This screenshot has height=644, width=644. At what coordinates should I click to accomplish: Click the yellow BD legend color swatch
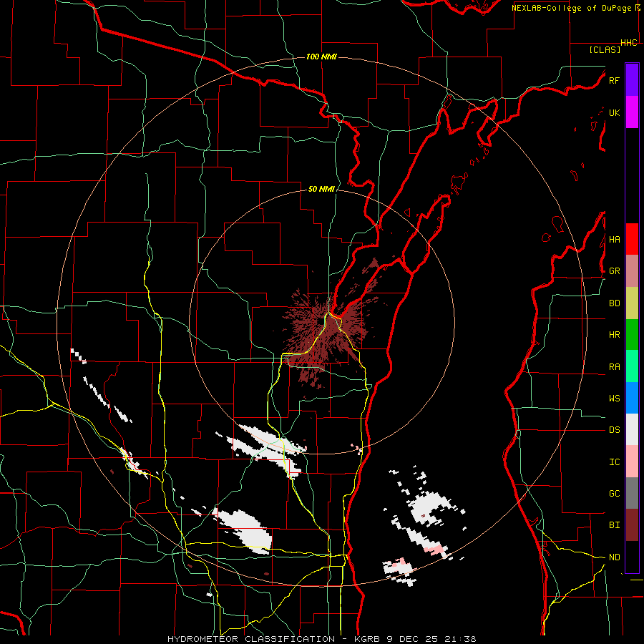[x=632, y=303]
